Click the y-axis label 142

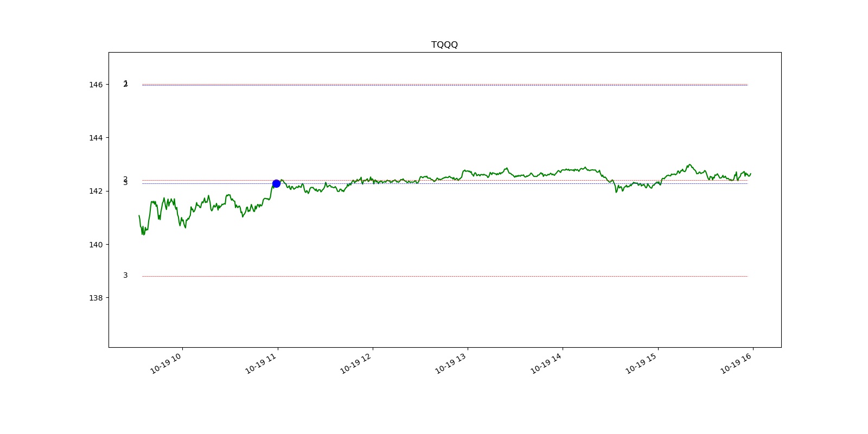point(95,191)
